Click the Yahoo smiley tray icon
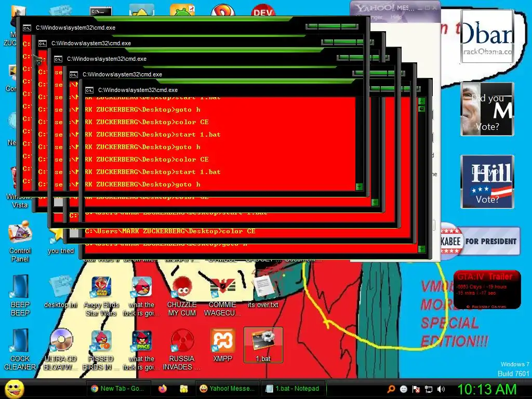This screenshot has height=399, width=532. [x=403, y=389]
